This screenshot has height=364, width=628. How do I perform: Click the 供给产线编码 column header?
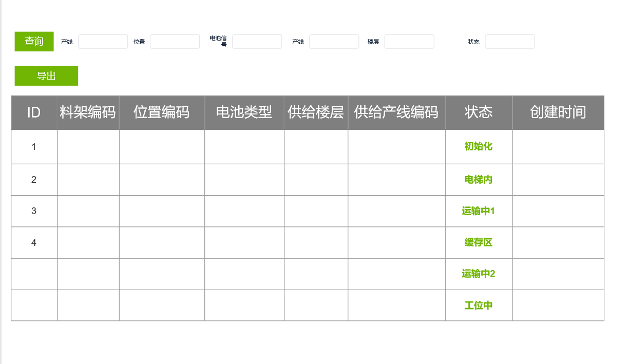tap(396, 112)
